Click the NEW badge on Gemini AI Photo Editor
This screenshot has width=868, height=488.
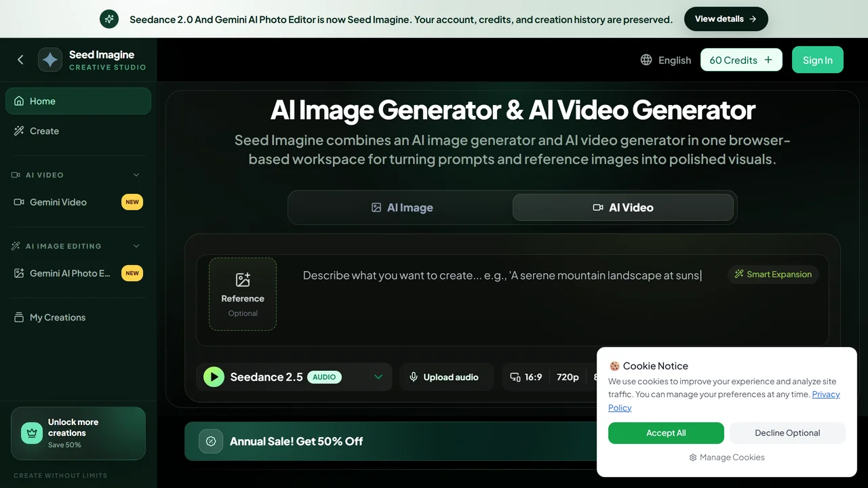pyautogui.click(x=132, y=273)
